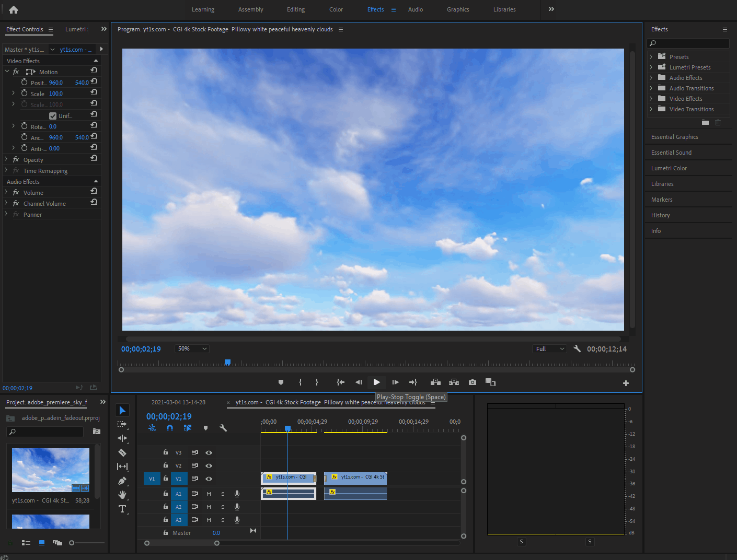Open Program monitor settings wrench
Image resolution: width=737 pixels, height=560 pixels.
tap(577, 348)
